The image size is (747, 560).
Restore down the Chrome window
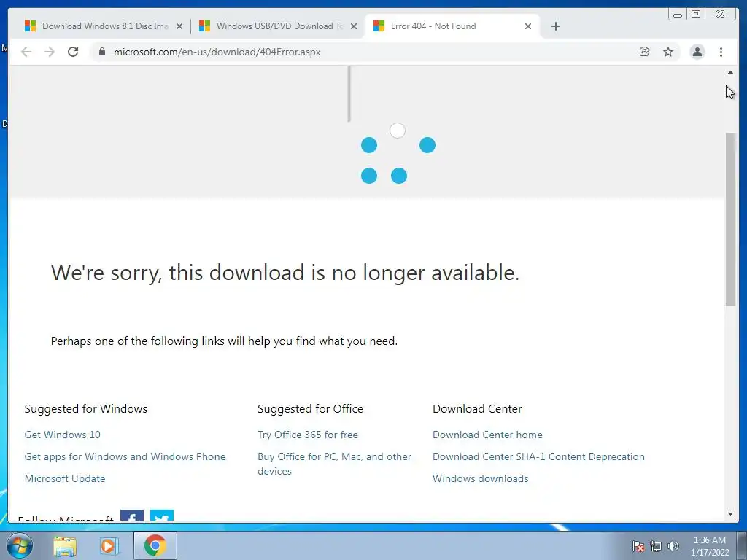[x=696, y=15]
